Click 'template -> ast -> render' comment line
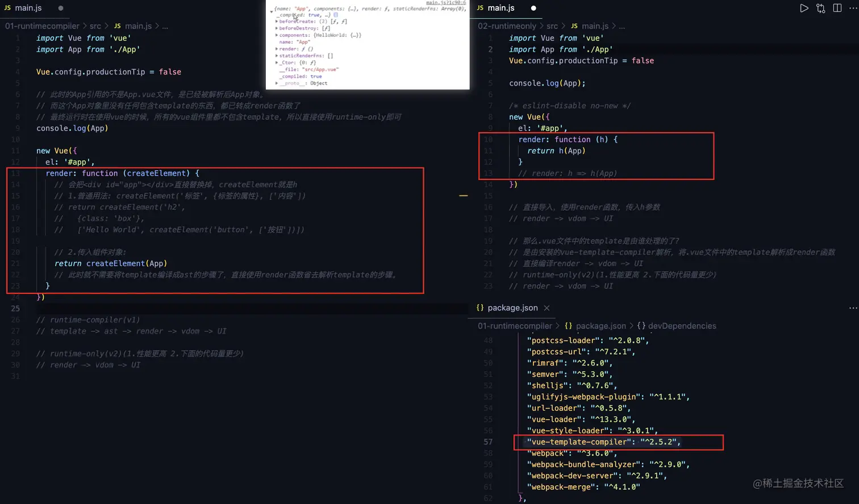 (x=131, y=331)
